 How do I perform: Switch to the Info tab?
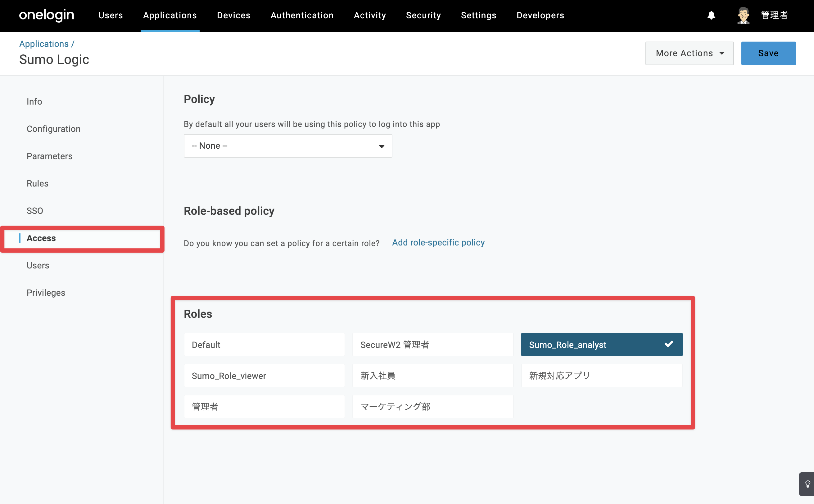tap(34, 102)
